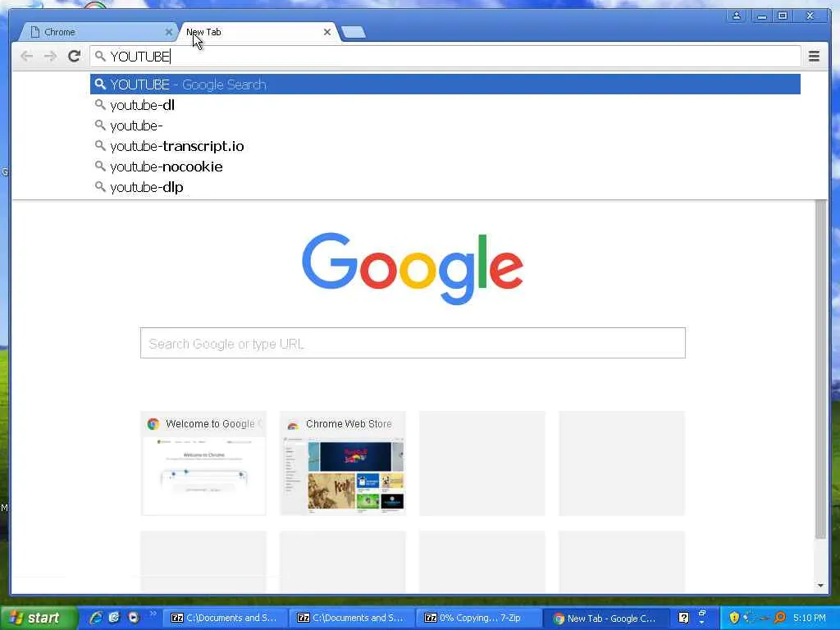Viewport: 840px width, 630px height.
Task: Pick the youtube-transcript.io suggestion
Action: point(445,146)
